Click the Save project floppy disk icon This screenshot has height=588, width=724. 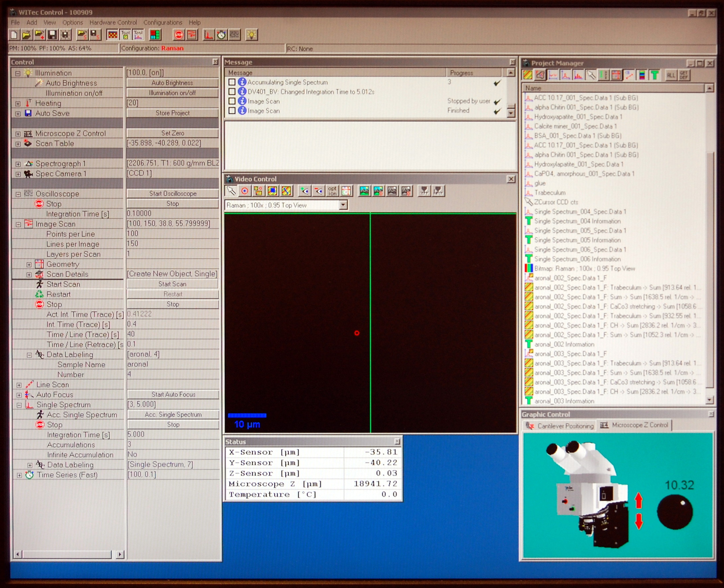click(52, 35)
